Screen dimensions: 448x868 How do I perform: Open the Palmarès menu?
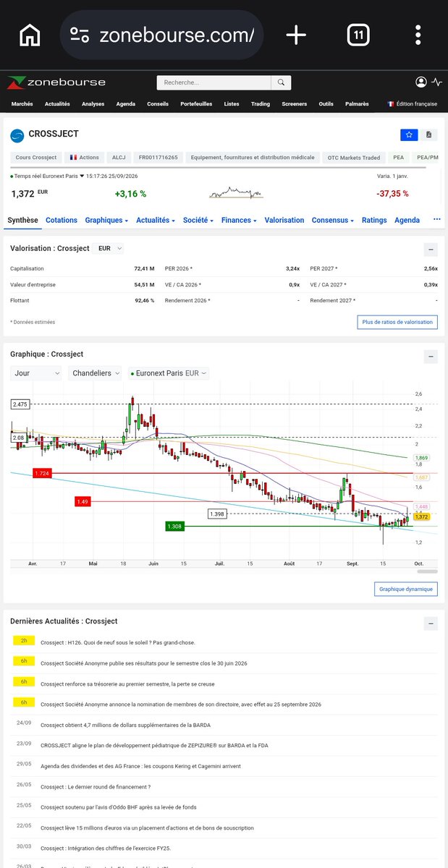tap(357, 103)
